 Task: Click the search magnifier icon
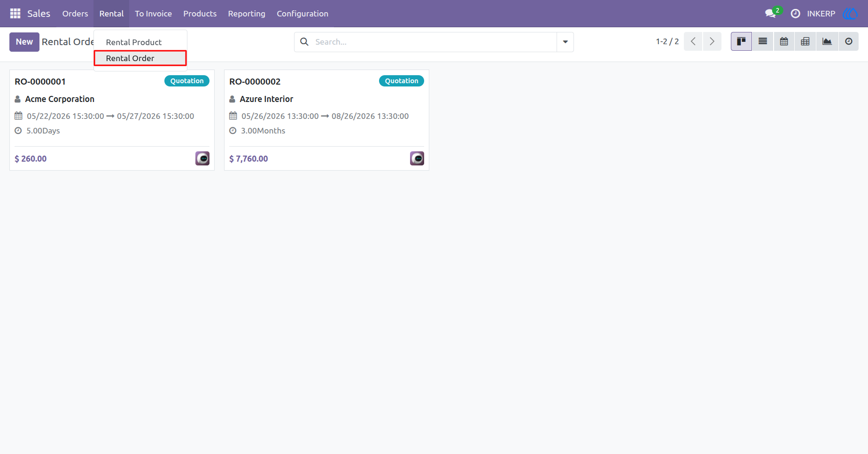pos(304,42)
